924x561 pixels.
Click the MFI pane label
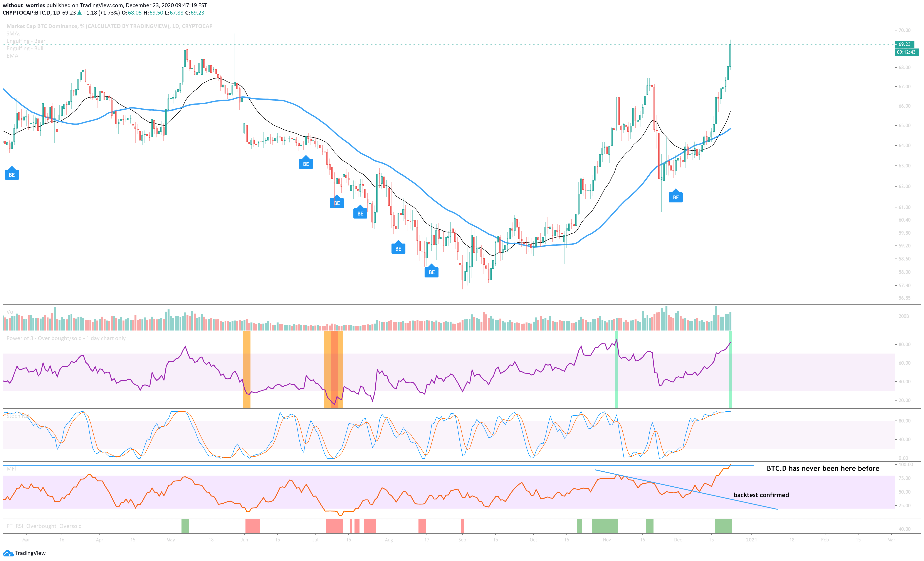tap(11, 468)
